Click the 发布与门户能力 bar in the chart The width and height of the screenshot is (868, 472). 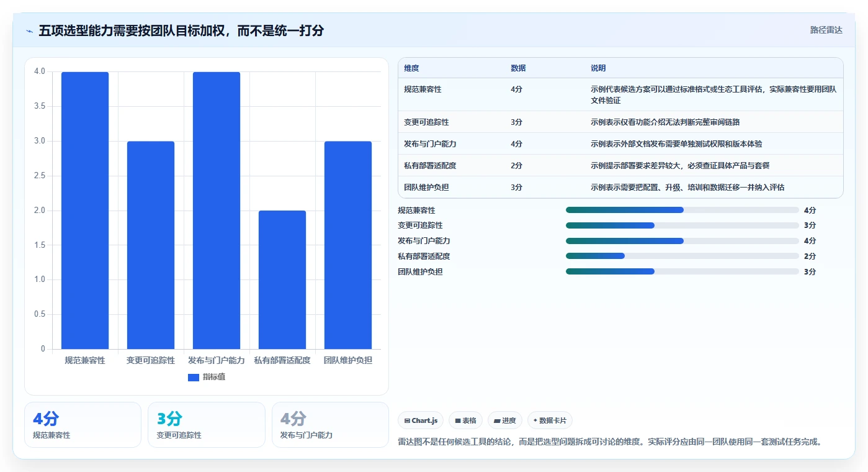pos(217,211)
